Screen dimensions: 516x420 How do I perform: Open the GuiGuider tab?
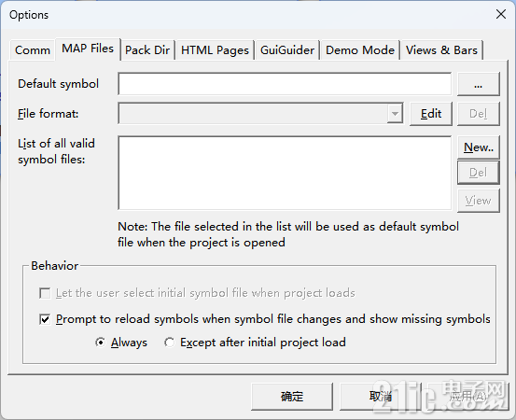[287, 50]
